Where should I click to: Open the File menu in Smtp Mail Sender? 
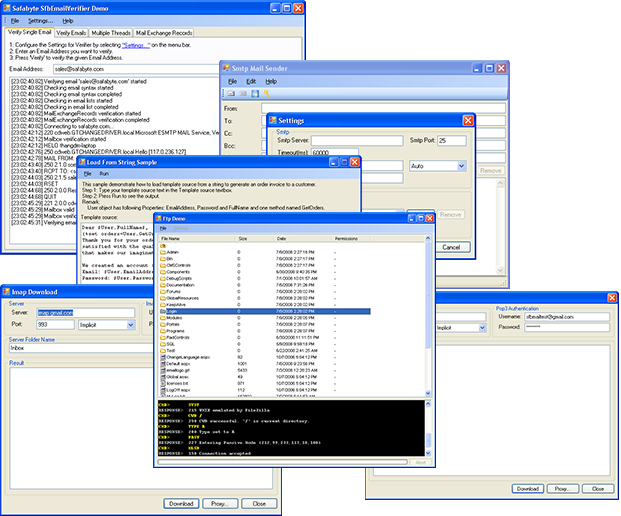[x=232, y=81]
